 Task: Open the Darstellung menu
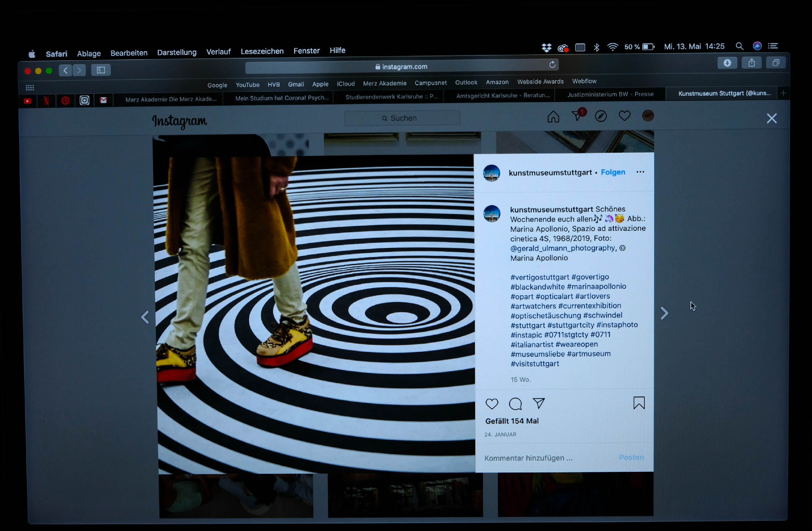coord(177,52)
